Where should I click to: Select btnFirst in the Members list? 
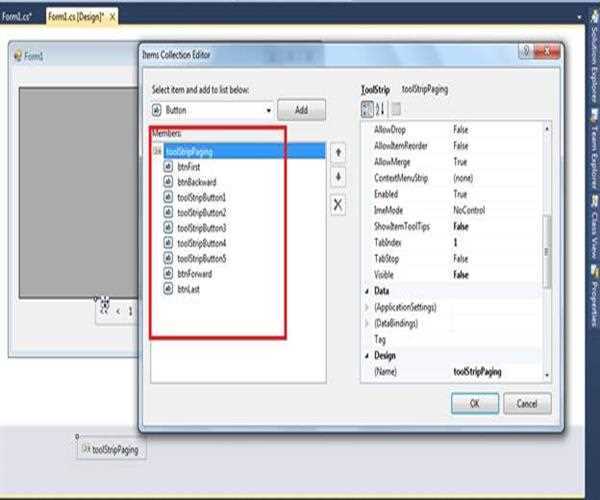coord(191,168)
